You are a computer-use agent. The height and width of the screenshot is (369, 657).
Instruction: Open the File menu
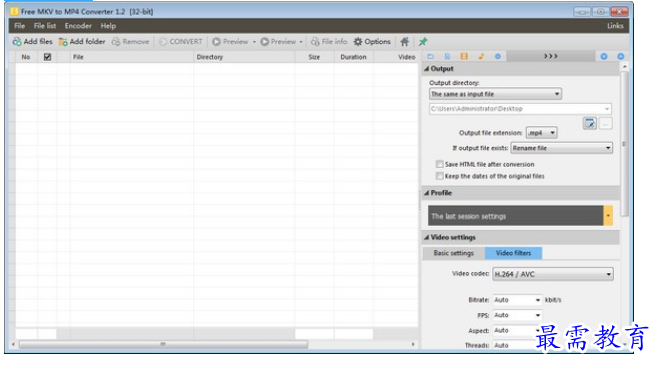click(19, 26)
